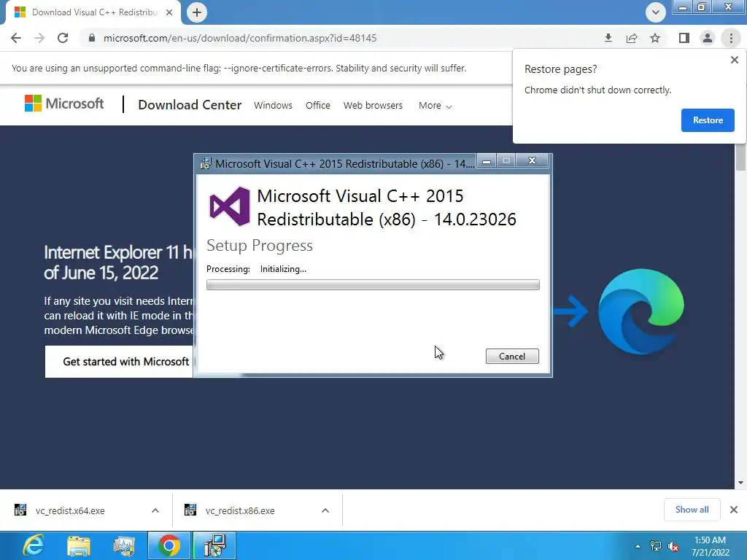
Task: Expand the More navigation dropdown
Action: click(435, 106)
